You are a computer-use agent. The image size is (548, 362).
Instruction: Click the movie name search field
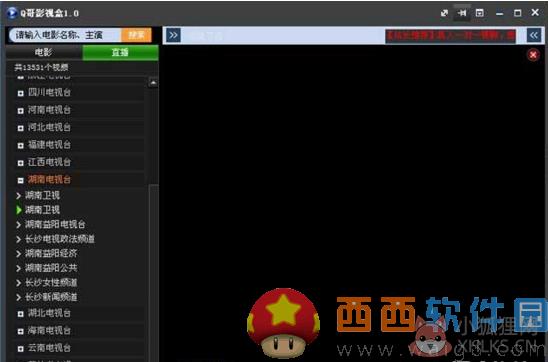coord(65,35)
